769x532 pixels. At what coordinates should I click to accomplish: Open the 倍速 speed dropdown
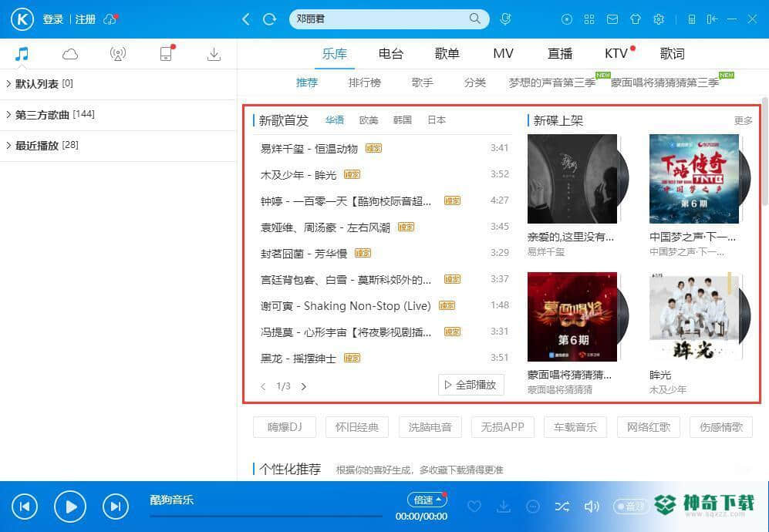[427, 500]
